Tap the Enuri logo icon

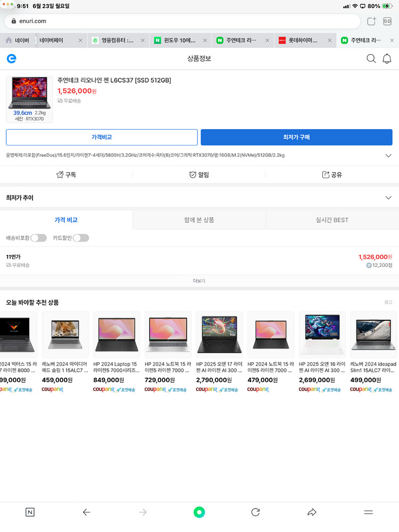click(x=12, y=59)
